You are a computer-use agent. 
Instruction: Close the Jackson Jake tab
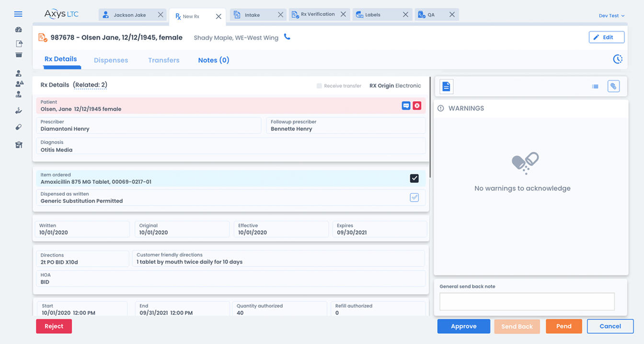coord(161,15)
